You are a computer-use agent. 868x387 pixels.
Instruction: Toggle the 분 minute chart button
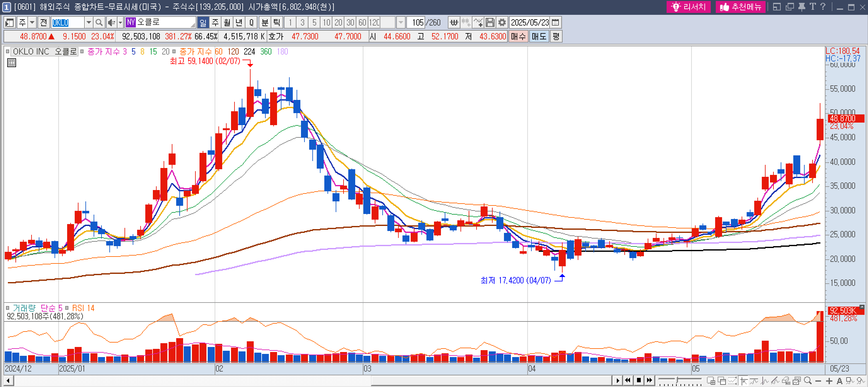click(265, 23)
